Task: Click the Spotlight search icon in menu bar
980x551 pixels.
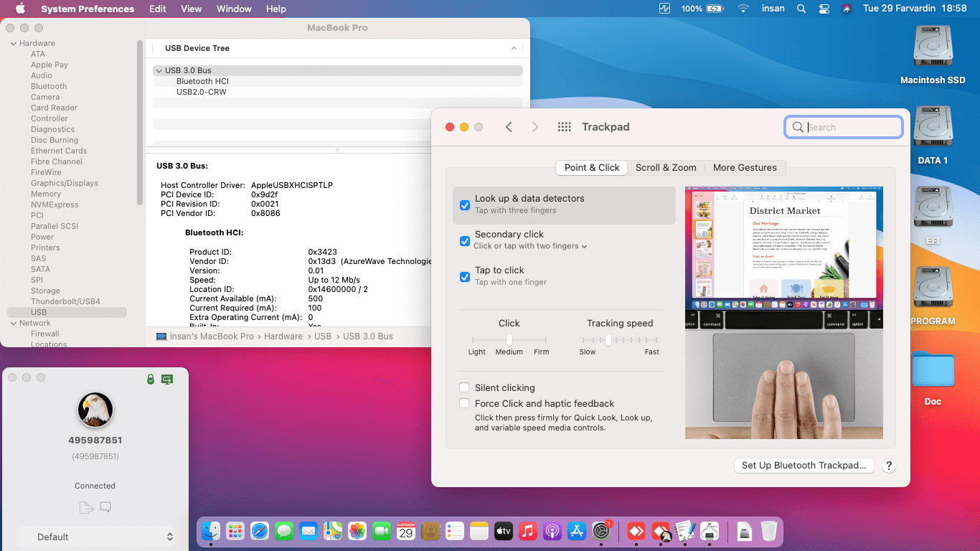Action: (801, 9)
